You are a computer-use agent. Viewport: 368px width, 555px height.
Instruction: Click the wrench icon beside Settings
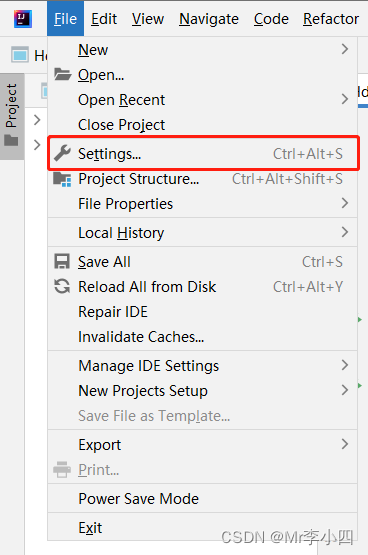coord(63,153)
